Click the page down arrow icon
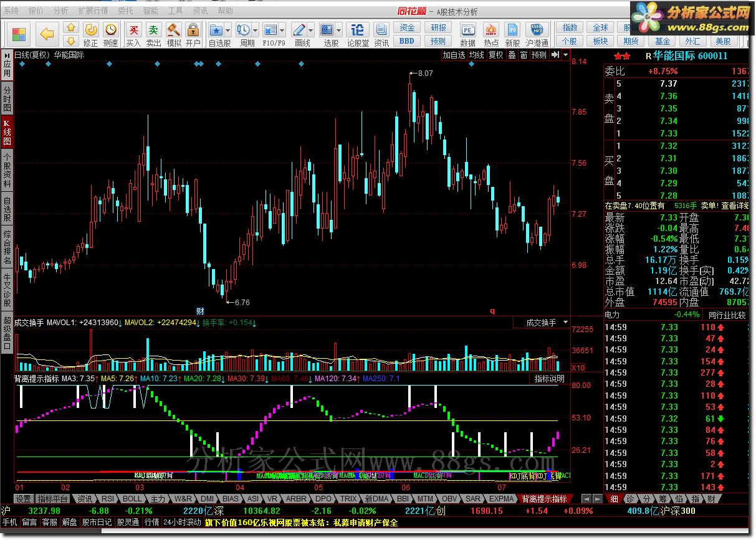 point(71,40)
